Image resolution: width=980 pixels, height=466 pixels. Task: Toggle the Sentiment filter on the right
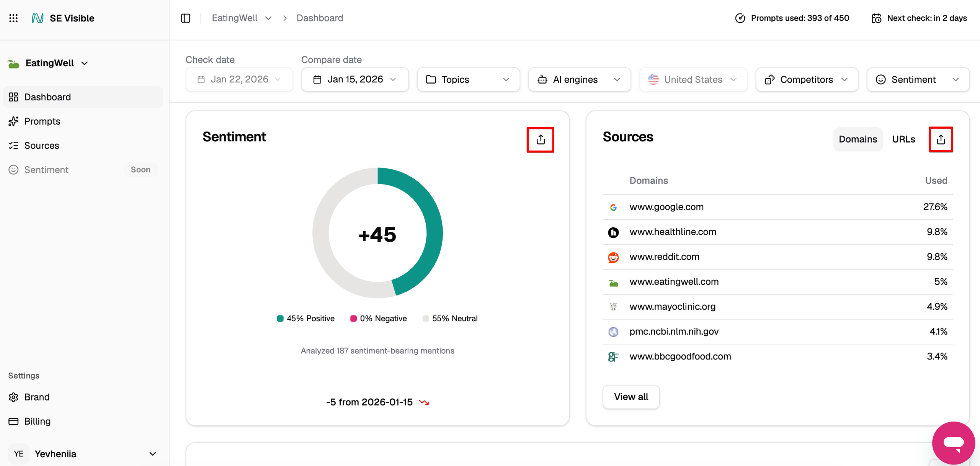(x=918, y=79)
